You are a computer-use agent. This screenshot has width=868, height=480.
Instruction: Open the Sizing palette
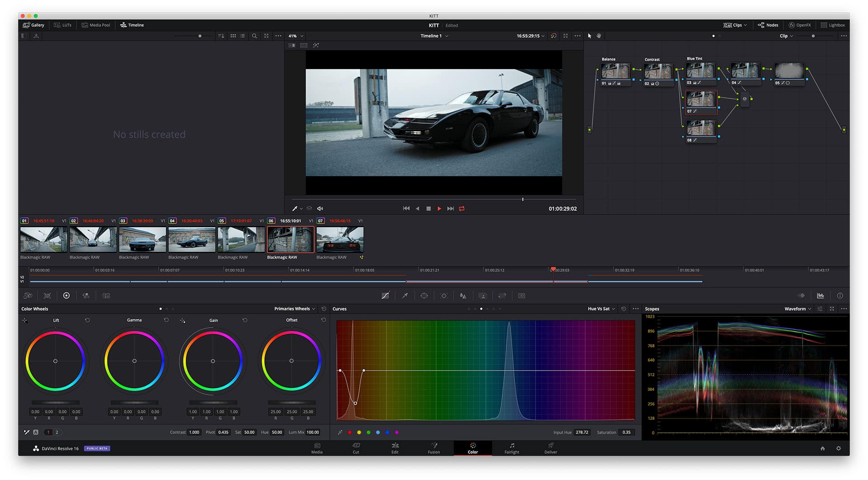[502, 295]
